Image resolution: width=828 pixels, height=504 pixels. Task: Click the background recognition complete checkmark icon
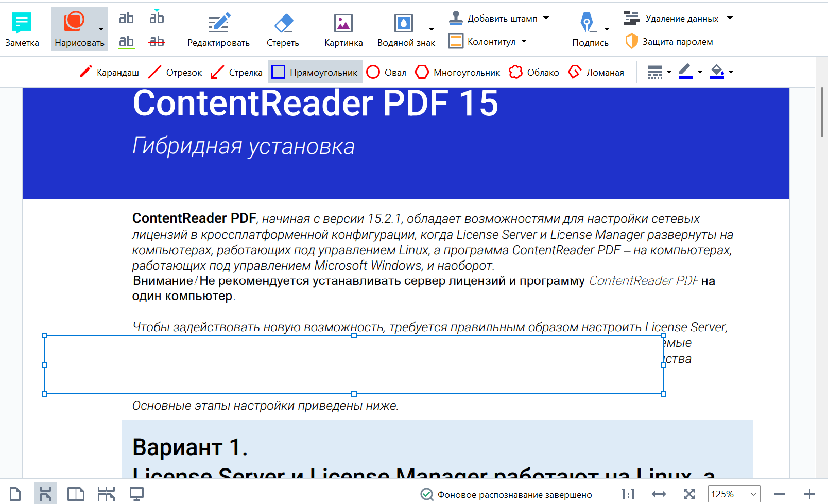[x=427, y=494]
